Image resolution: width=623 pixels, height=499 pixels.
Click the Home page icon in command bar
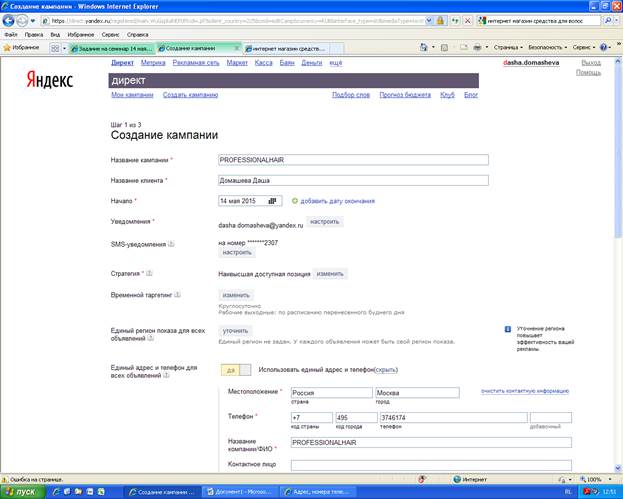(x=424, y=47)
